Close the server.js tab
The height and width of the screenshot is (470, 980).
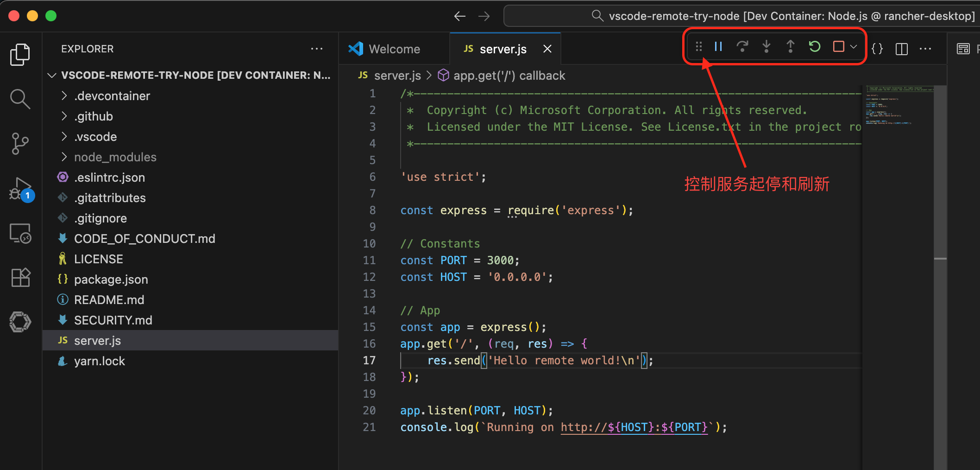tap(547, 49)
